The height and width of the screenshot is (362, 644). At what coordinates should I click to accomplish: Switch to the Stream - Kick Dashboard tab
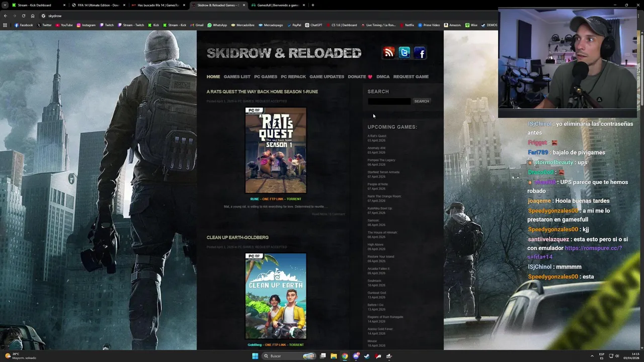[38, 5]
